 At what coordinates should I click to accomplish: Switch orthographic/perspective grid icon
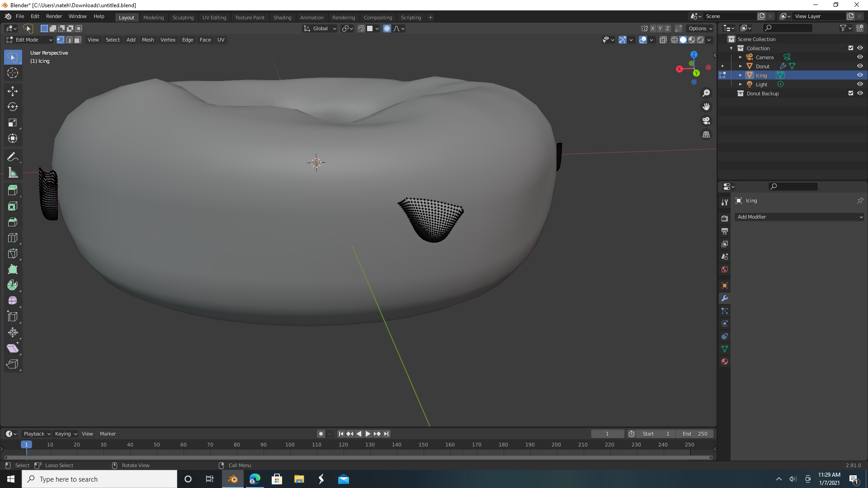(706, 135)
